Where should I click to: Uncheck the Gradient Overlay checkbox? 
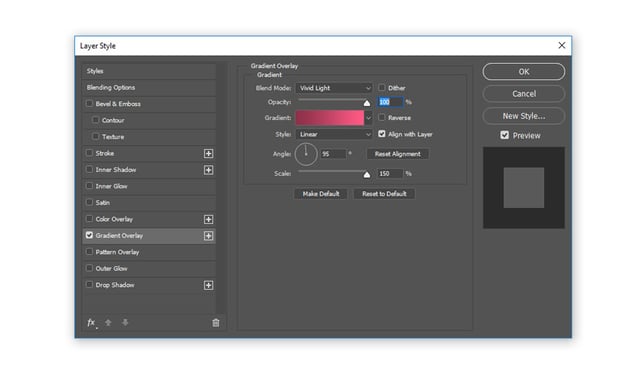pyautogui.click(x=89, y=235)
